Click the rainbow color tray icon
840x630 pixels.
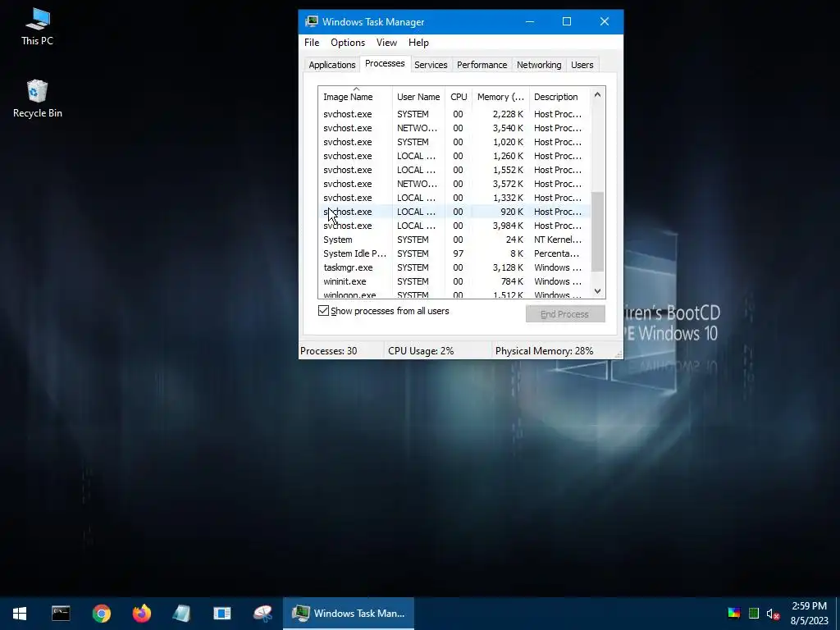pyautogui.click(x=734, y=614)
